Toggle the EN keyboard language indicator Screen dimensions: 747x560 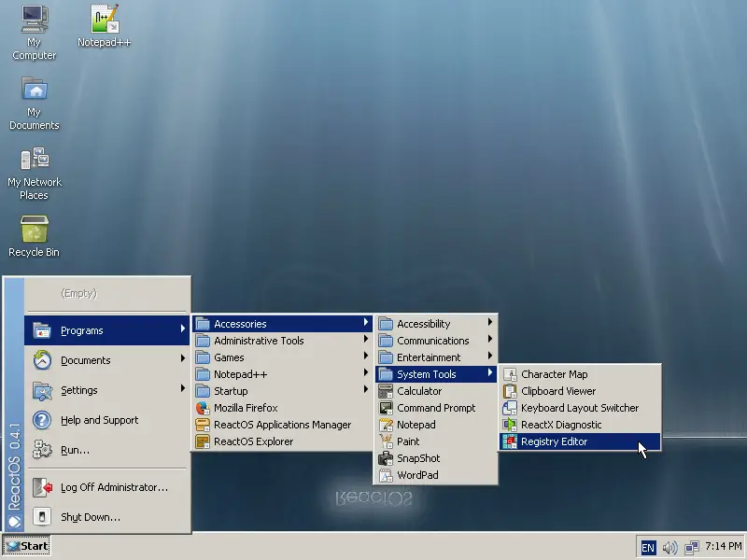(x=648, y=547)
